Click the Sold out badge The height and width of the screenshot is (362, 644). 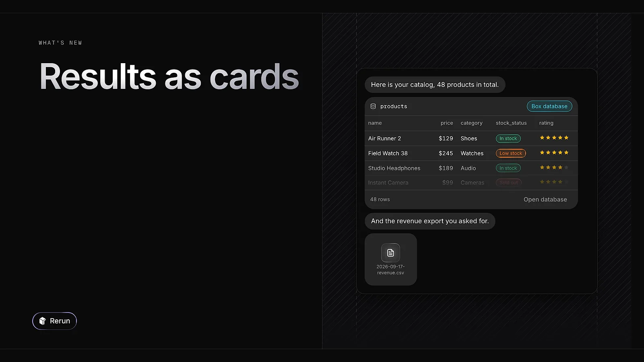pos(509,183)
